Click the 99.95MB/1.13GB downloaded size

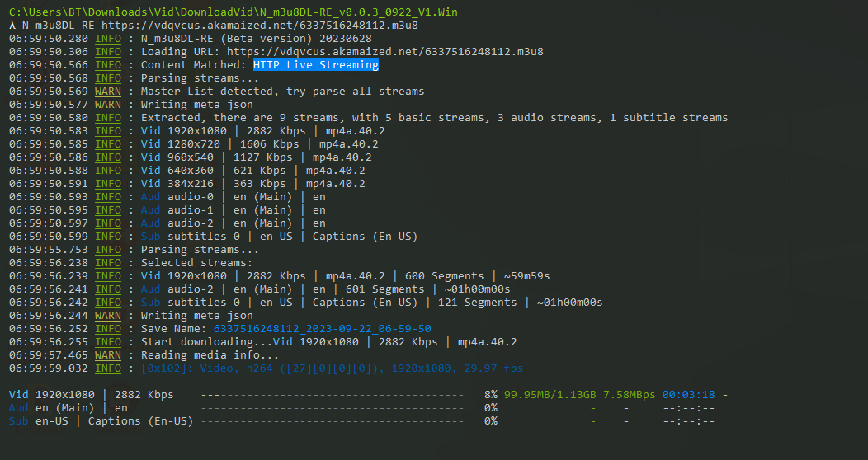click(x=550, y=395)
